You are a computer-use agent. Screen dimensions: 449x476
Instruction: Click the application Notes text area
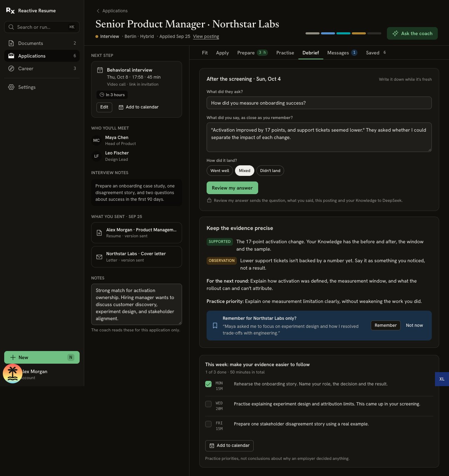coord(136,304)
